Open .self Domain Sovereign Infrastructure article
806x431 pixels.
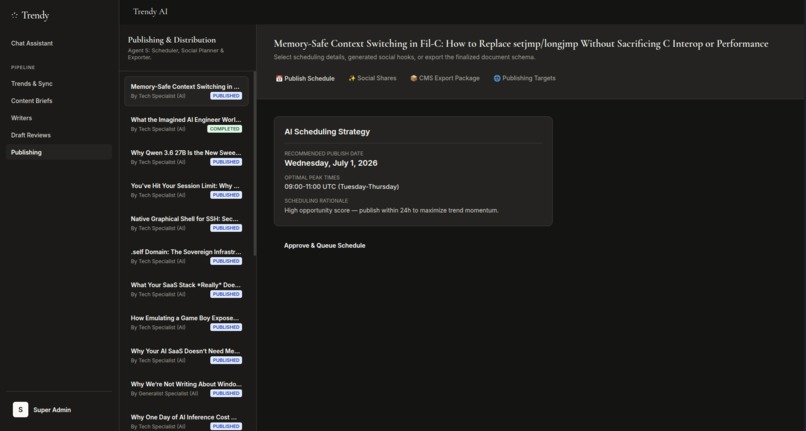pos(186,256)
